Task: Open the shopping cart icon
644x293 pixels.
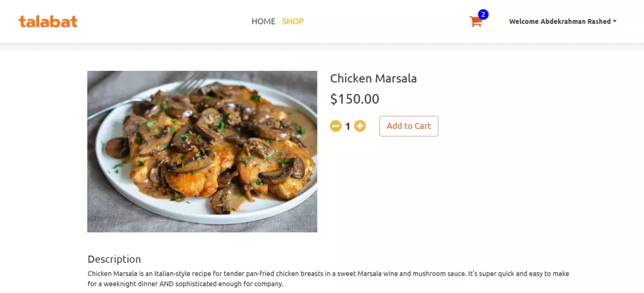Action: pos(475,22)
